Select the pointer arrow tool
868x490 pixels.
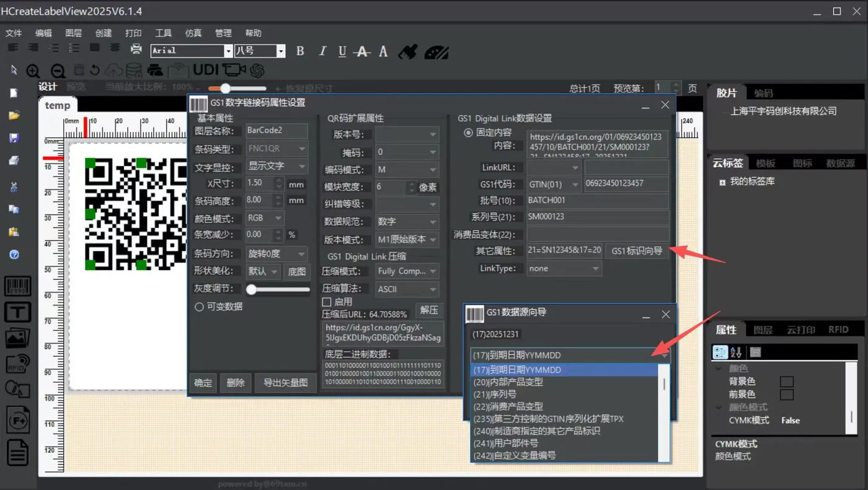(x=14, y=69)
